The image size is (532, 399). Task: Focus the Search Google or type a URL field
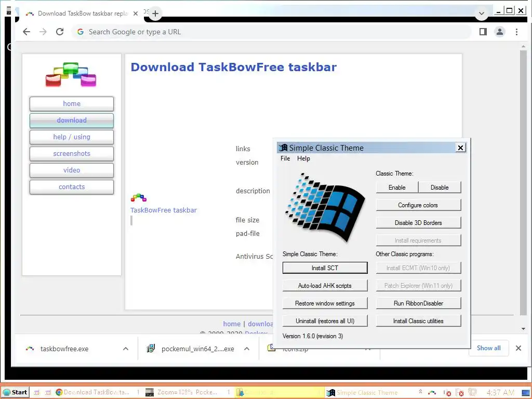point(271,32)
